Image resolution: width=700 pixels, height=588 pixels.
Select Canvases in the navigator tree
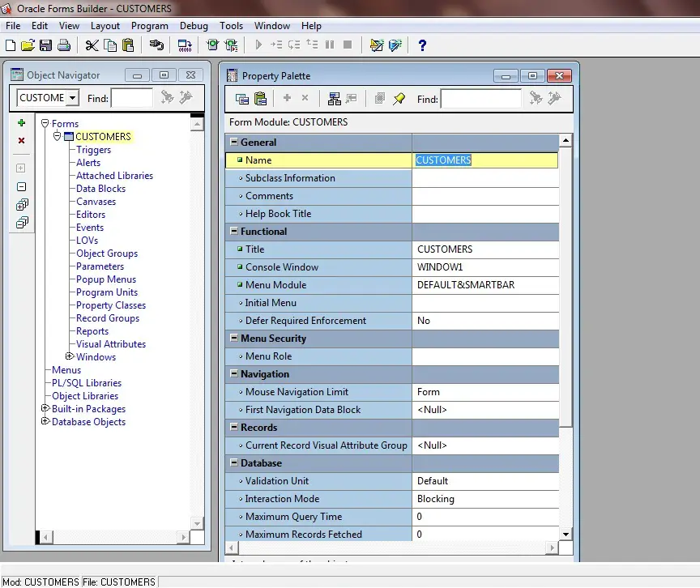click(96, 202)
